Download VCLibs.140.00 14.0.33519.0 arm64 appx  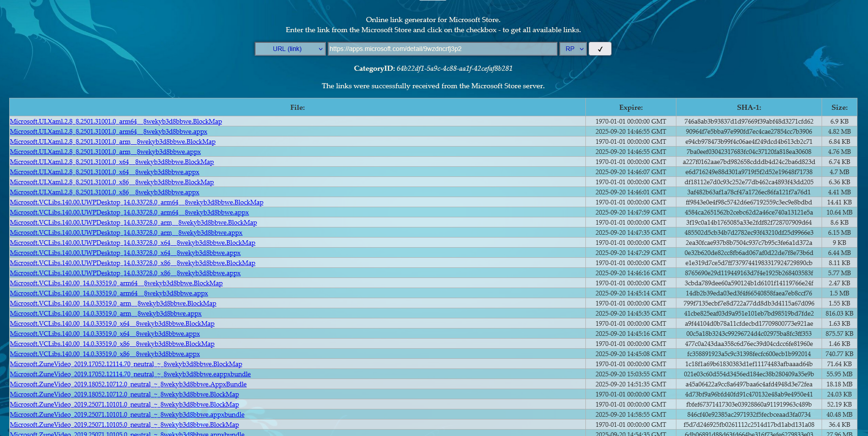pyautogui.click(x=109, y=293)
